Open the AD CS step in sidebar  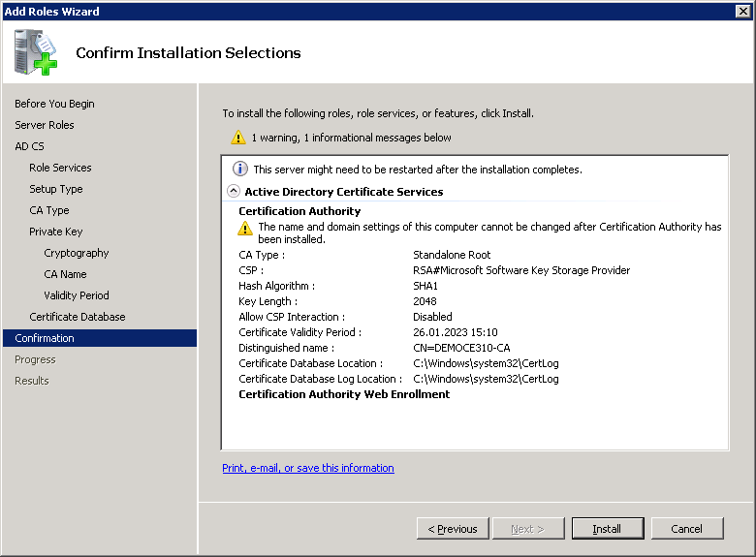29,146
